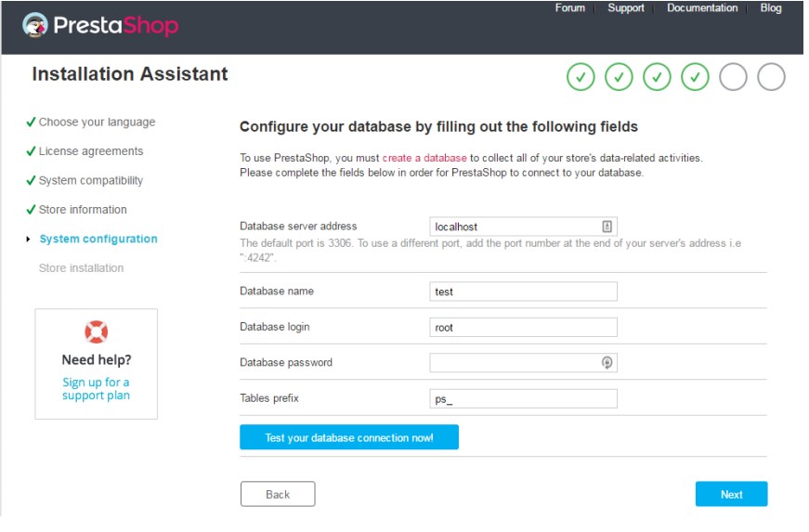Click the icon inside the server address field

[x=607, y=226]
